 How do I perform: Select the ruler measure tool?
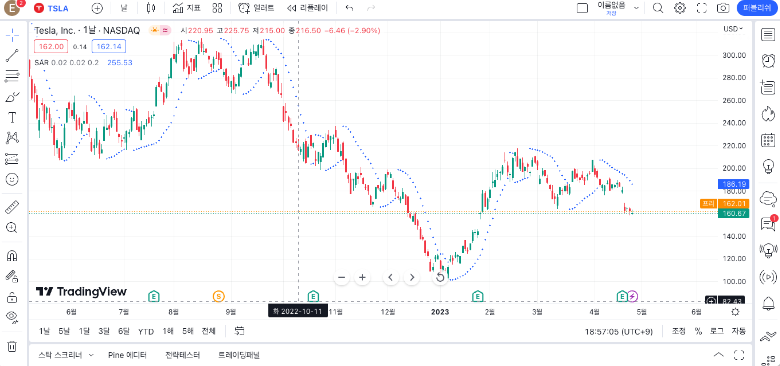(12, 206)
